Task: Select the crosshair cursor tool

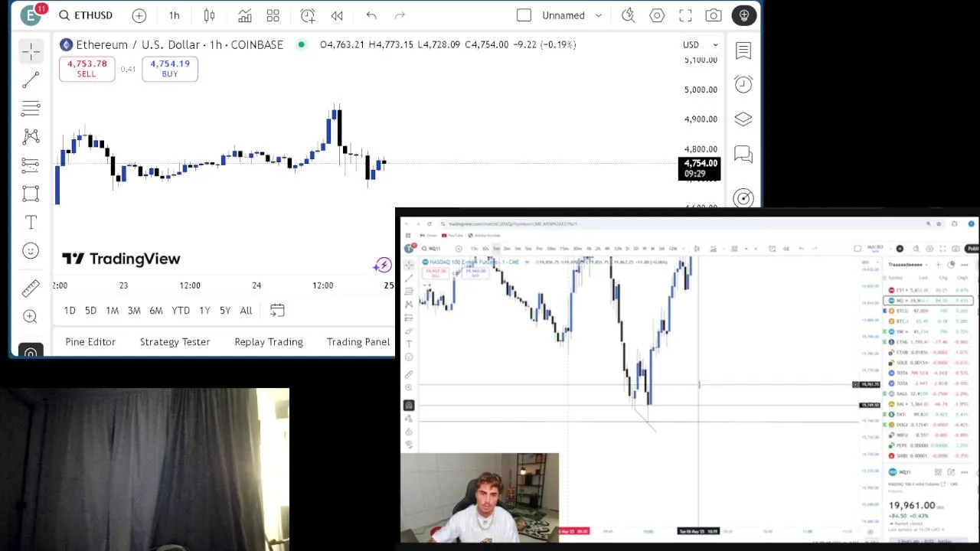Action: point(31,51)
